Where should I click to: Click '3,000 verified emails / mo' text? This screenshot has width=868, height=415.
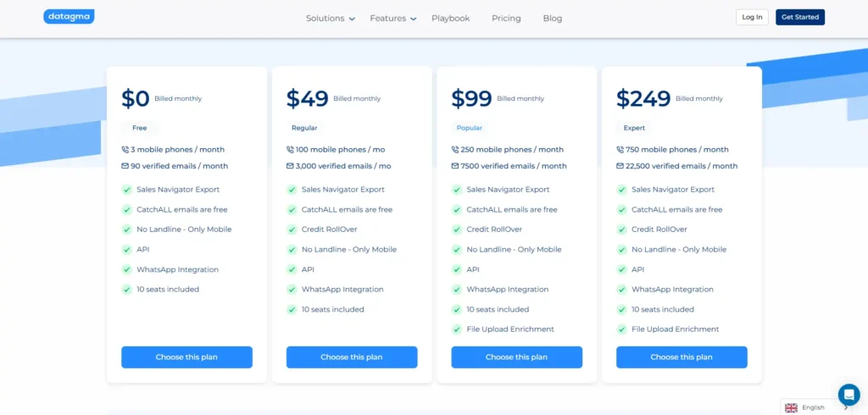click(x=343, y=166)
